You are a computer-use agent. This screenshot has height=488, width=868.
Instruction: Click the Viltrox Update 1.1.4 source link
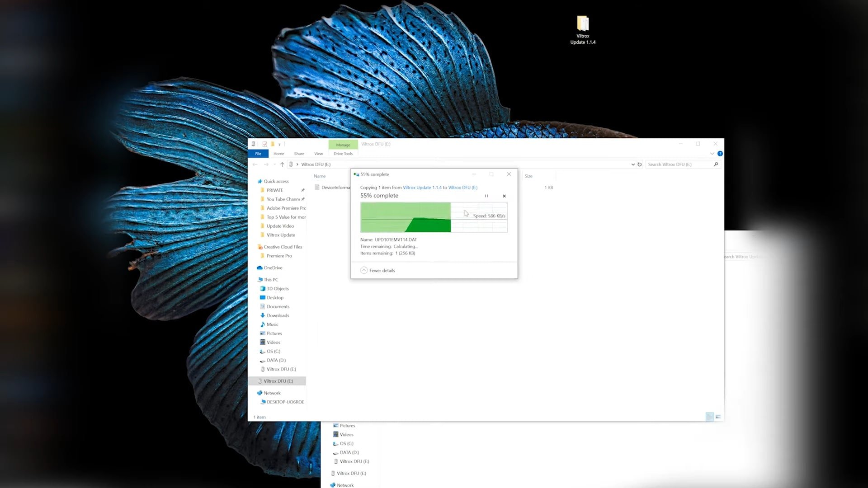tap(422, 188)
